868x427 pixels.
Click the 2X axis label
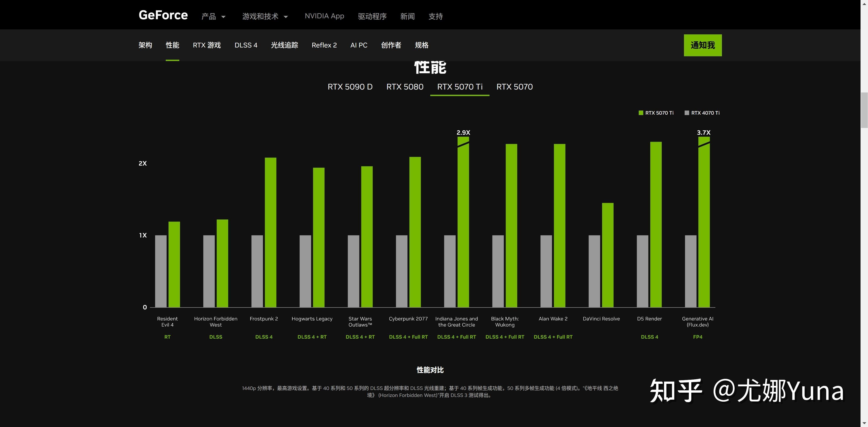click(142, 163)
